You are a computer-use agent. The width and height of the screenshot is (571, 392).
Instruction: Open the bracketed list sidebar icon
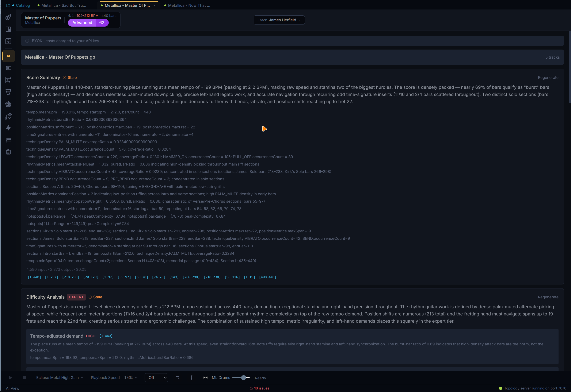8,140
